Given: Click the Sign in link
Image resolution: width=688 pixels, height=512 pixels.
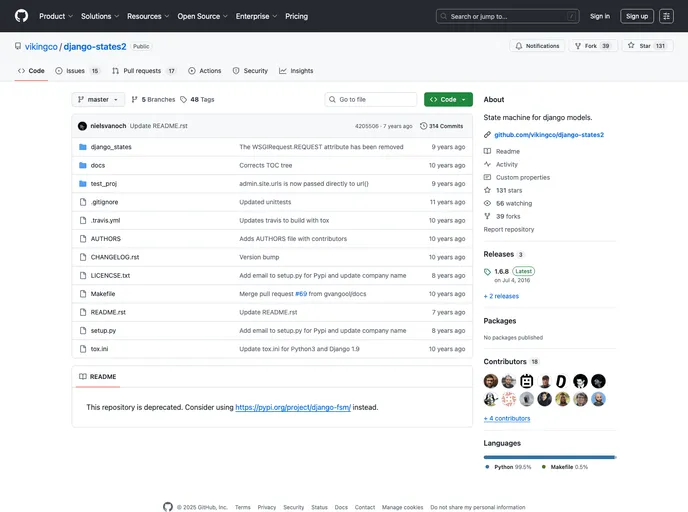Looking at the screenshot, I should pos(600,16).
